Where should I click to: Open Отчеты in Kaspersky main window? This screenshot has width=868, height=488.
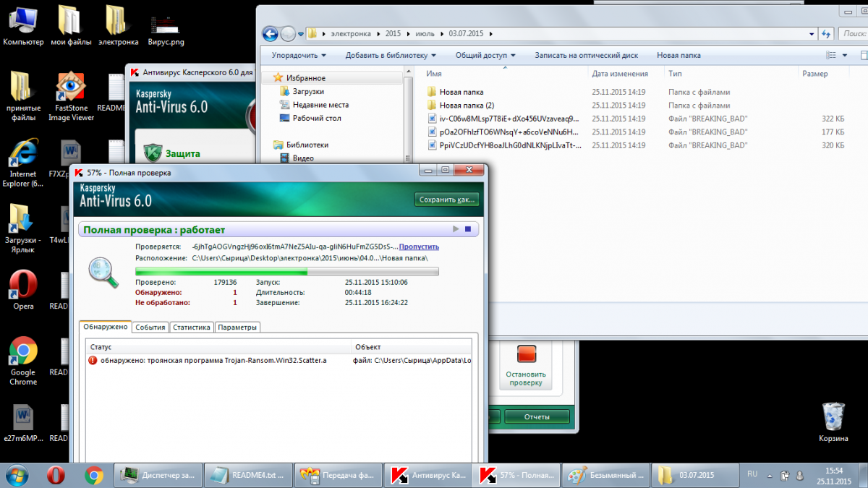(537, 417)
